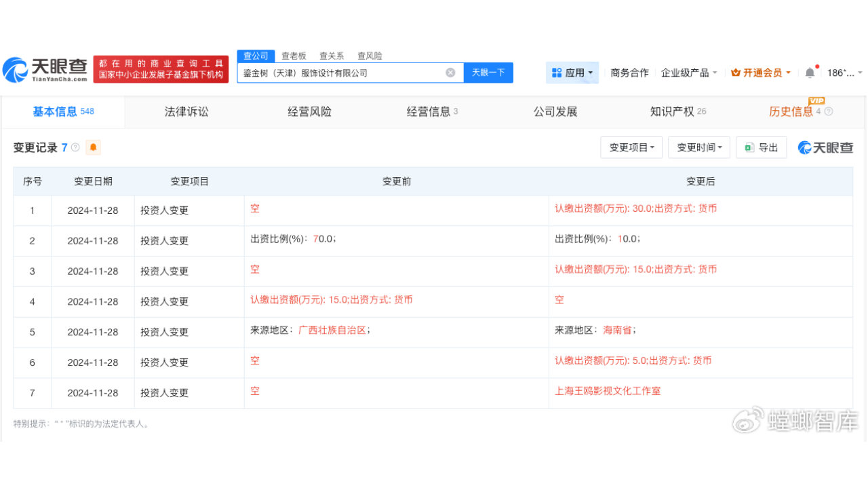
Task: Switch to the 法律诉讼 tab
Action: tap(186, 111)
